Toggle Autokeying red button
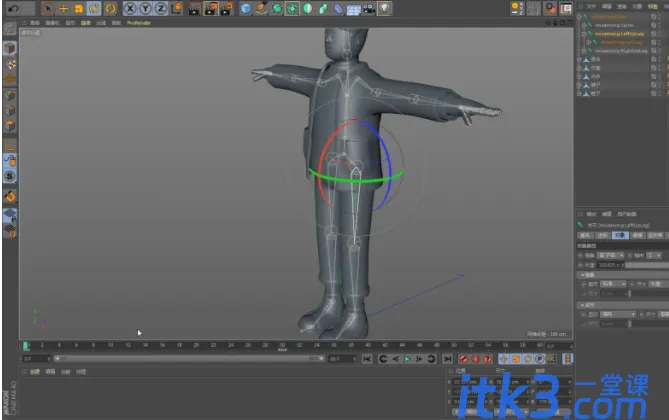The height and width of the screenshot is (420, 669). click(475, 359)
